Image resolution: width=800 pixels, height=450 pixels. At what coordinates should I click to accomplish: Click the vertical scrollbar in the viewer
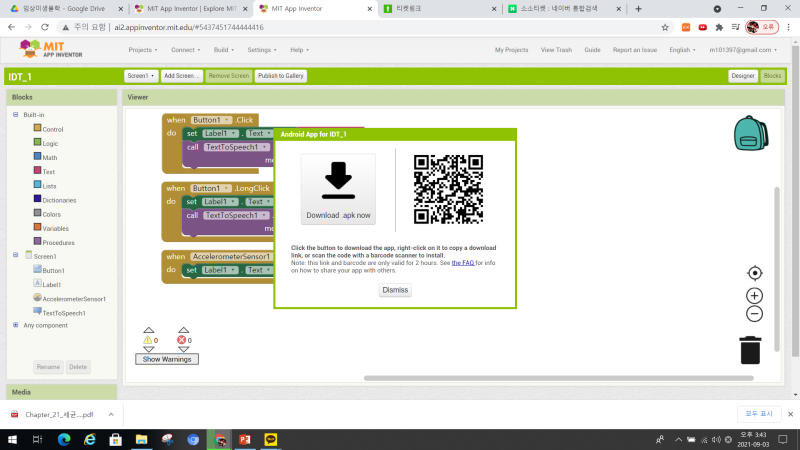pos(777,269)
